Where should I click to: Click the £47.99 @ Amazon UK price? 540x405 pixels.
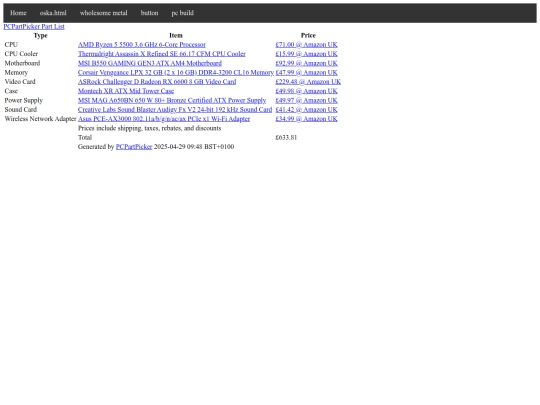tap(306, 73)
